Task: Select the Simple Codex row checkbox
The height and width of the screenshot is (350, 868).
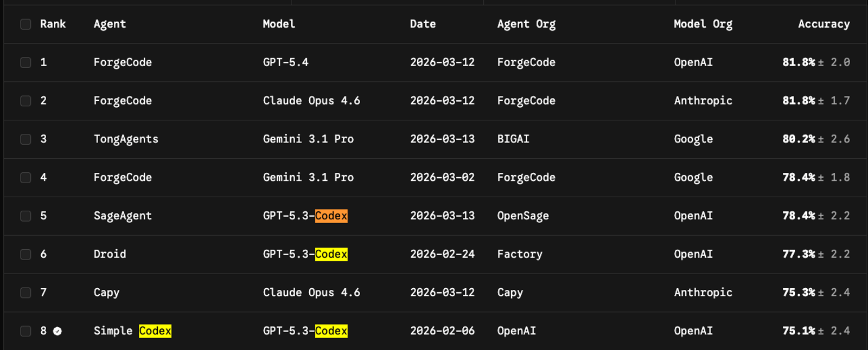Action: click(25, 331)
